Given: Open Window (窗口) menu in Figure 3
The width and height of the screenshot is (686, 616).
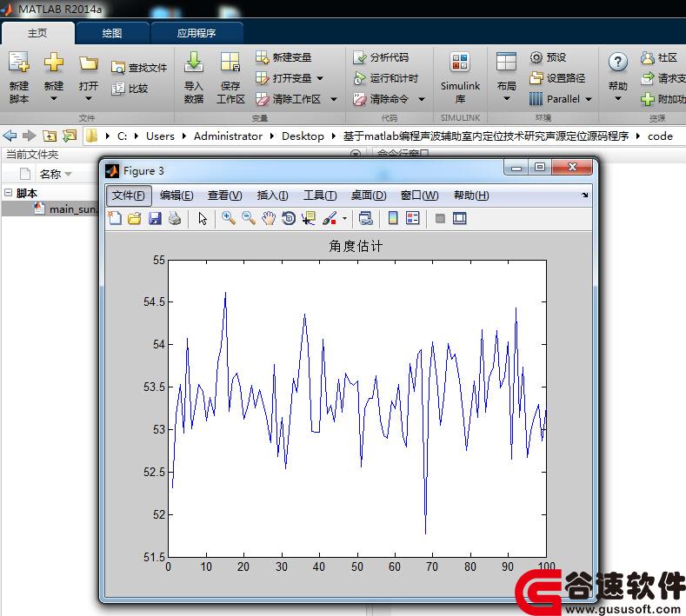Looking at the screenshot, I should (x=419, y=195).
